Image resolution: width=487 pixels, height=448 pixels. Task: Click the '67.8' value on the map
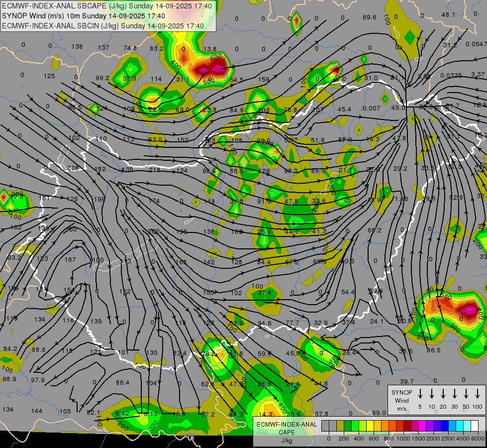321,414
